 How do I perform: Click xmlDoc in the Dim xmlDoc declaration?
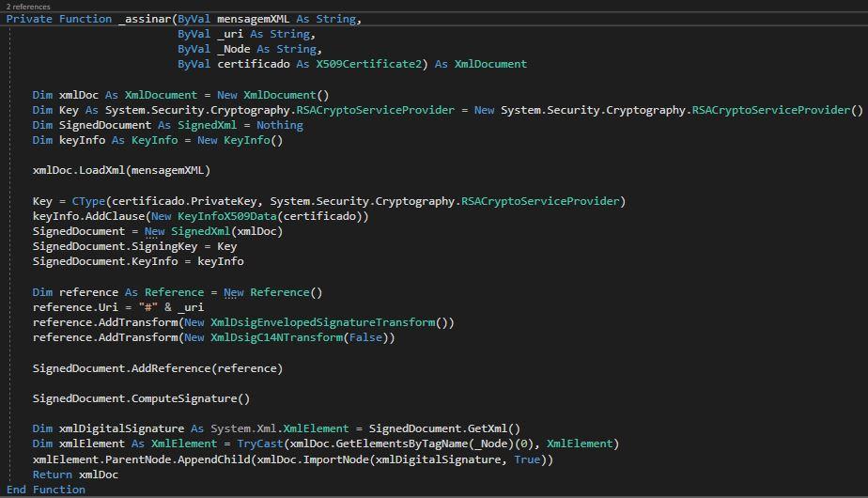point(79,95)
